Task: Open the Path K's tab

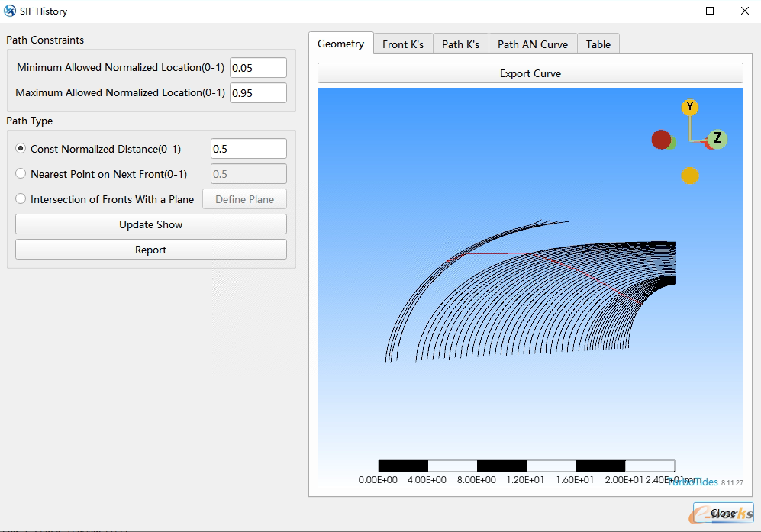Action: pos(460,44)
